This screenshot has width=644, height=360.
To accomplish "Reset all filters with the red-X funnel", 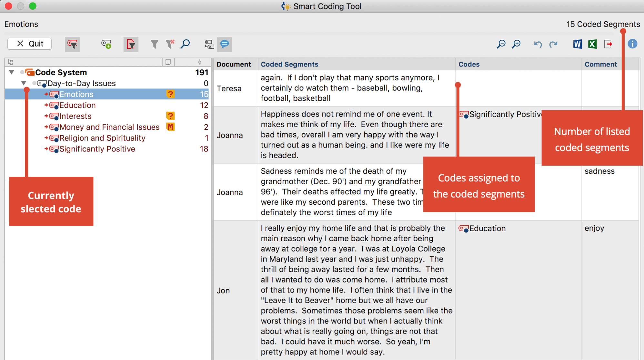I will pyautogui.click(x=170, y=44).
